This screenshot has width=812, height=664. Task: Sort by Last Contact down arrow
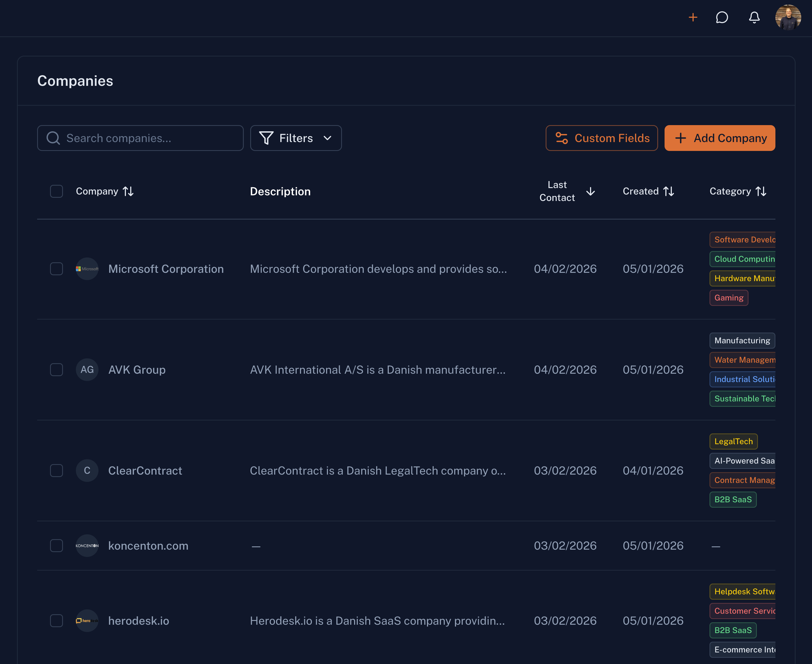tap(591, 191)
